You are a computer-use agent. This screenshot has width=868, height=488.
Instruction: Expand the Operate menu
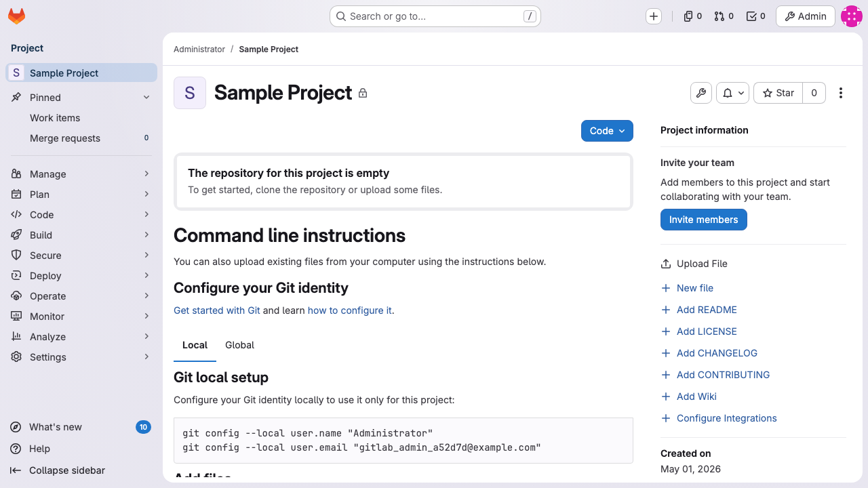pos(81,296)
